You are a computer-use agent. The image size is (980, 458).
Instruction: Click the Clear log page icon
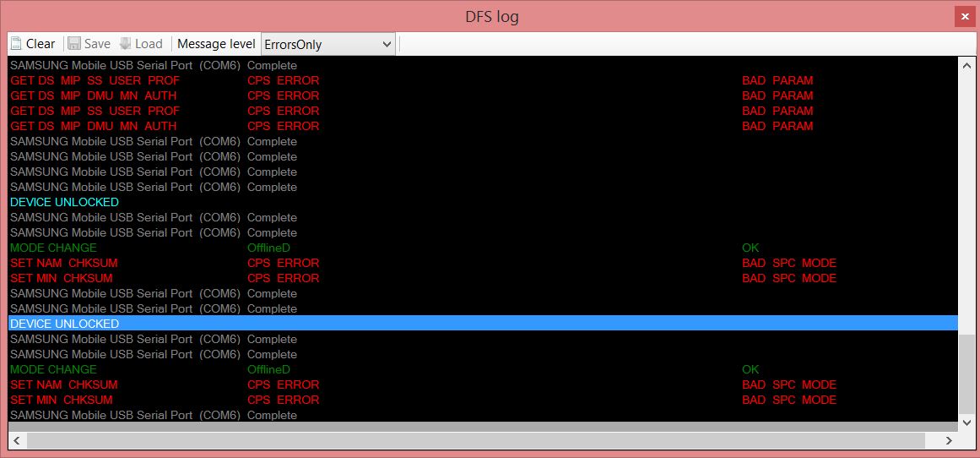(16, 44)
